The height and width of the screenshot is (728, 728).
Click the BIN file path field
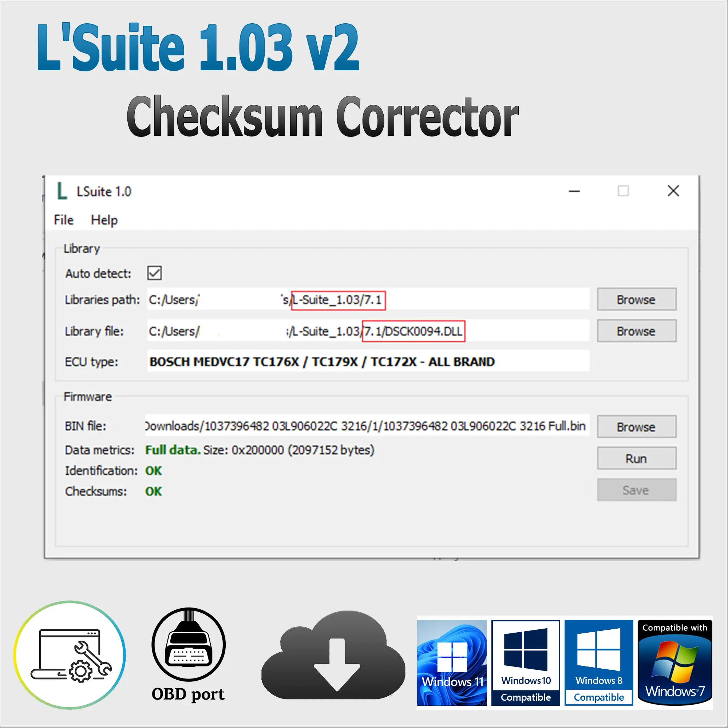pyautogui.click(x=366, y=426)
